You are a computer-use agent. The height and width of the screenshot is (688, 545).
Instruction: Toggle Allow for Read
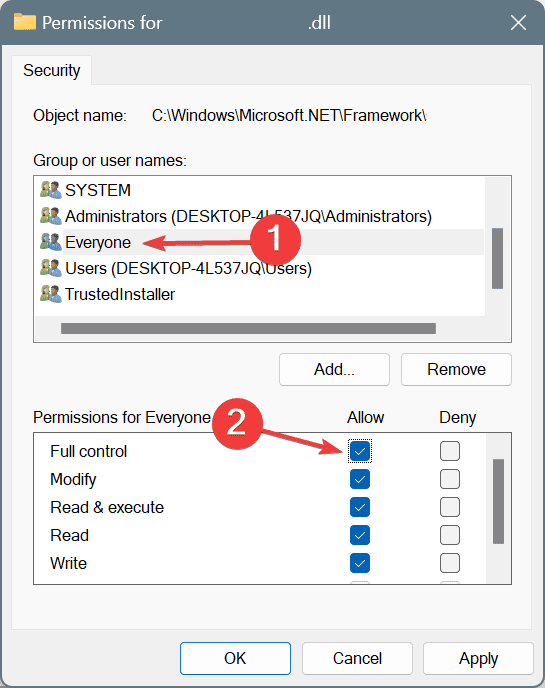click(360, 535)
